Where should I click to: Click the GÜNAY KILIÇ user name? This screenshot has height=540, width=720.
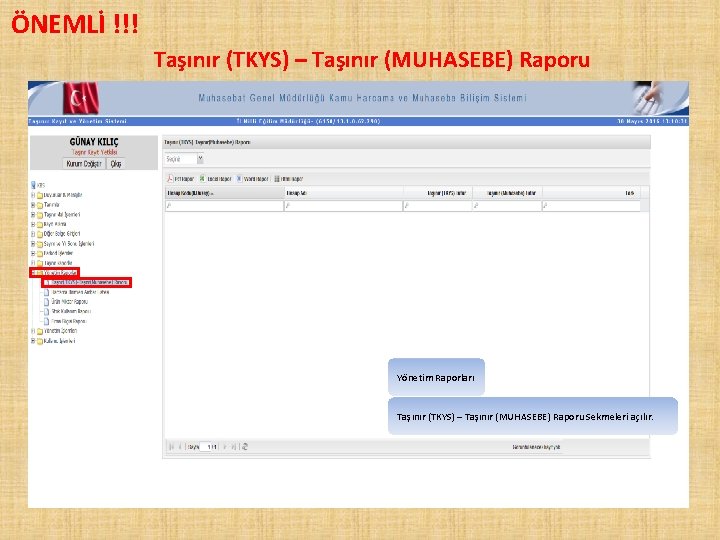click(94, 142)
